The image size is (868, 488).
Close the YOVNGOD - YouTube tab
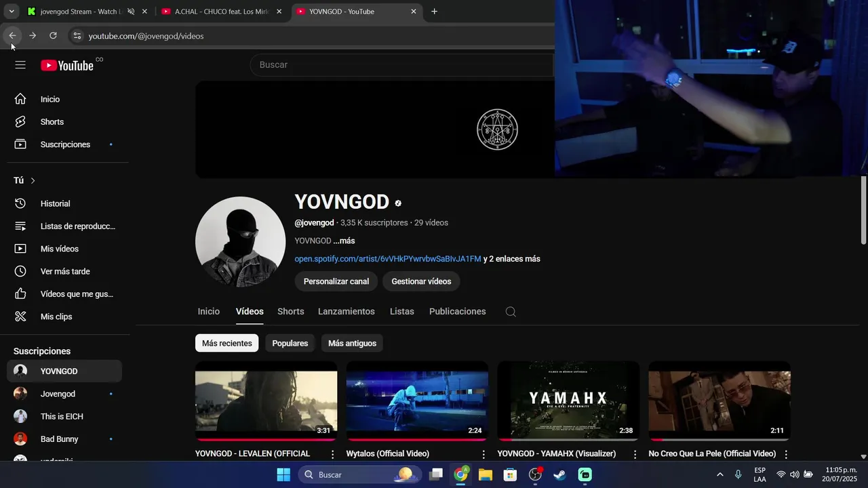[414, 12]
